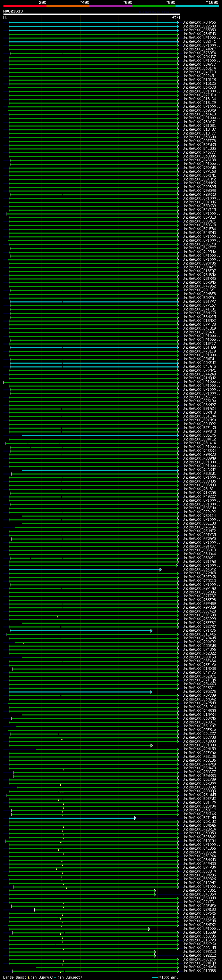Click the UniRef100_P09895 label
222x980 pixels.
point(199,187)
